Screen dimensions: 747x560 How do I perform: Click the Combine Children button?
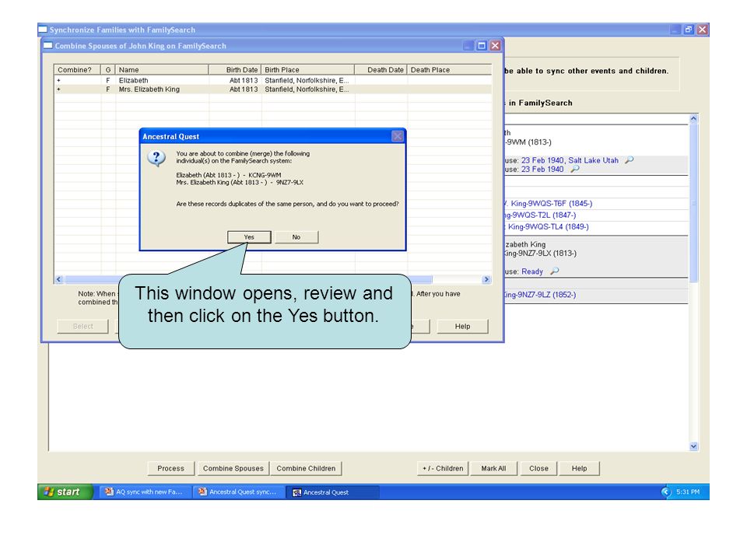pyautogui.click(x=306, y=468)
